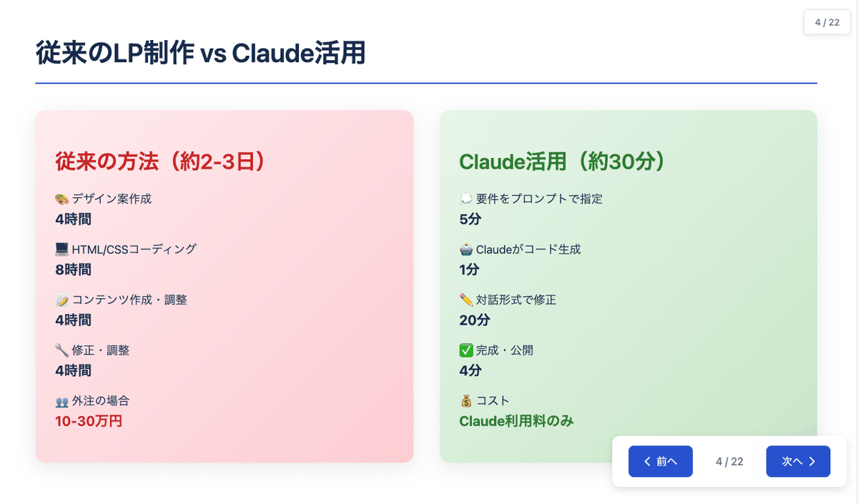Click the green checkmark icon beside 完成・公開

466,350
